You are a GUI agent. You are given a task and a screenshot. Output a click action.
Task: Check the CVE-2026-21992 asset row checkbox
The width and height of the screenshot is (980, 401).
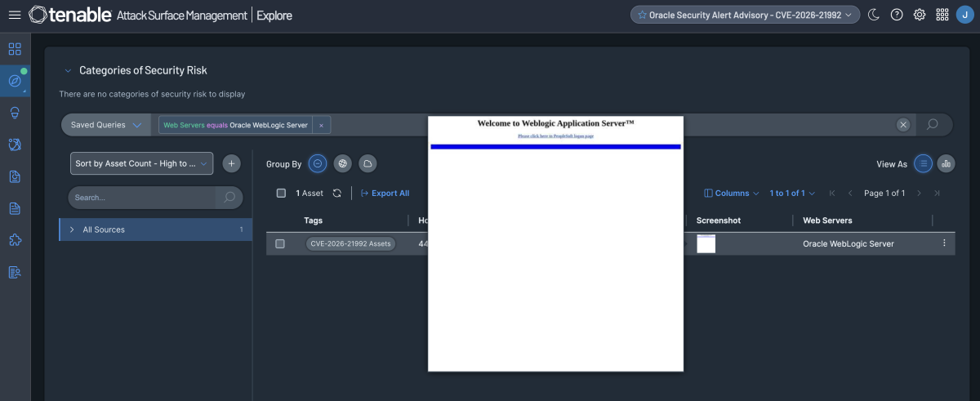[280, 243]
